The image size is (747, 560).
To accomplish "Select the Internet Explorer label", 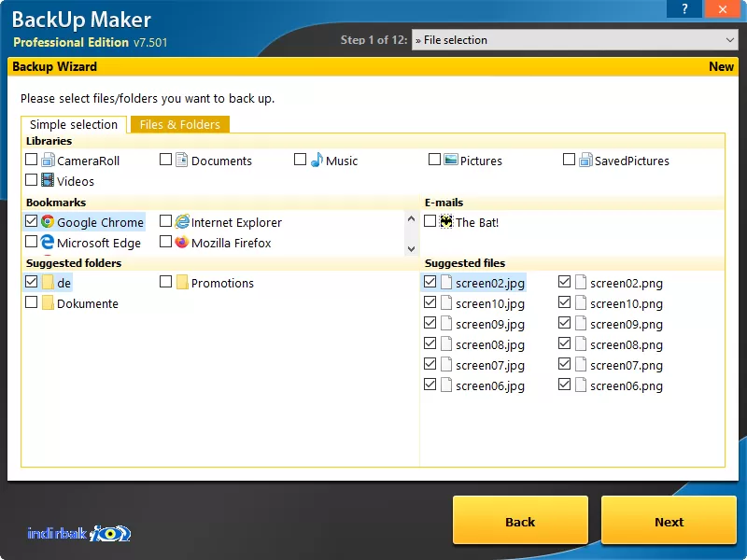I will coord(236,222).
